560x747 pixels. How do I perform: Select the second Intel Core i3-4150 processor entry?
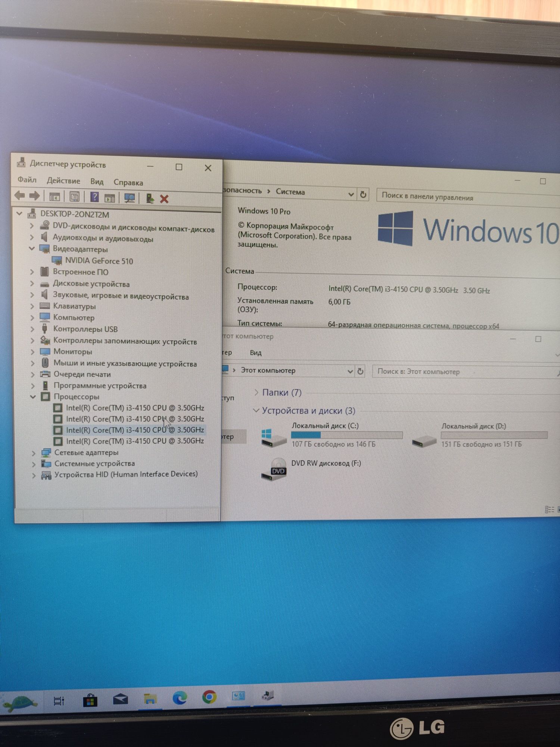click(135, 419)
